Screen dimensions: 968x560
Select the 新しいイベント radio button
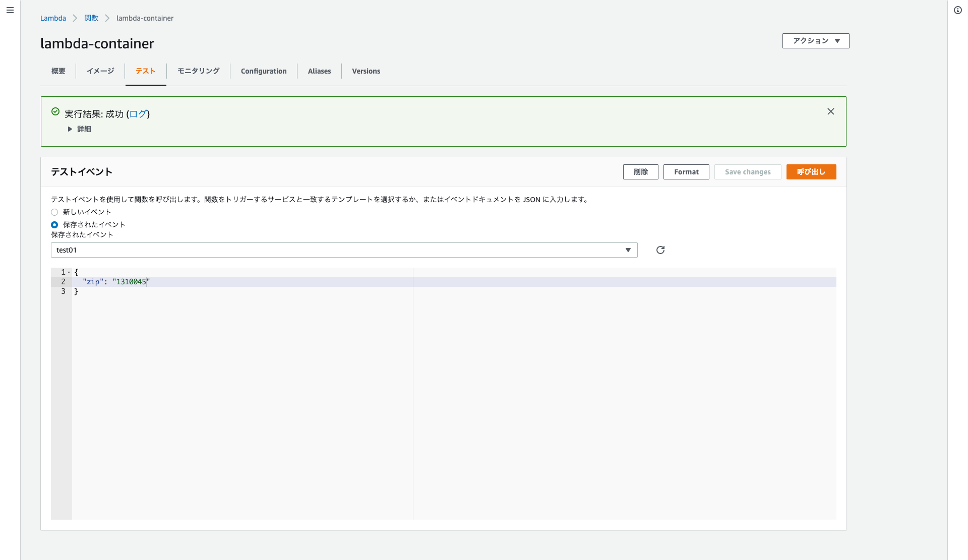pyautogui.click(x=54, y=212)
